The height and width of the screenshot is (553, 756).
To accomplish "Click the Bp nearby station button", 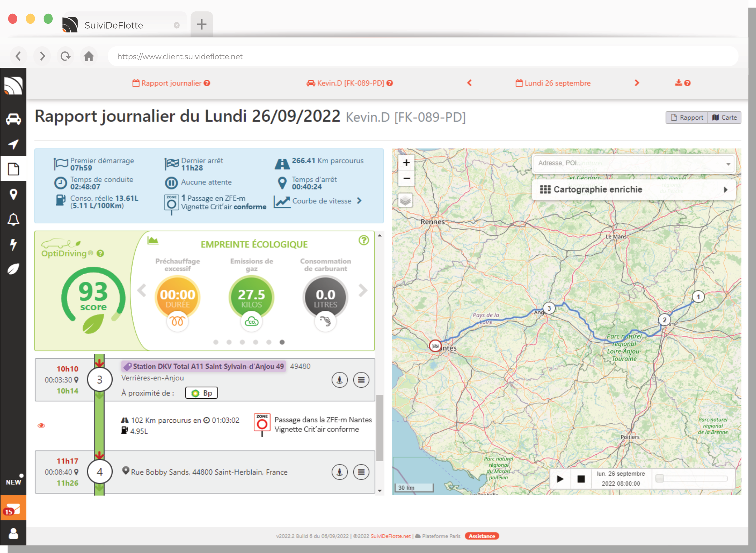I will (x=202, y=393).
